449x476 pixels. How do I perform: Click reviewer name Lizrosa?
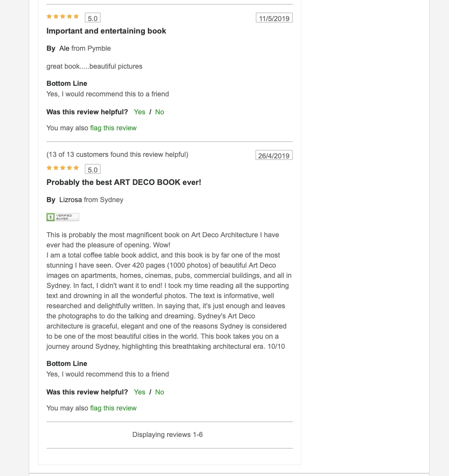[x=71, y=200]
